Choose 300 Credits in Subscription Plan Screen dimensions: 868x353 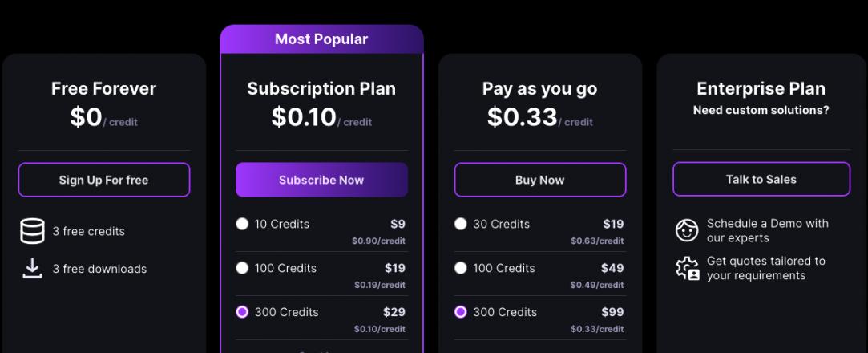tap(242, 312)
